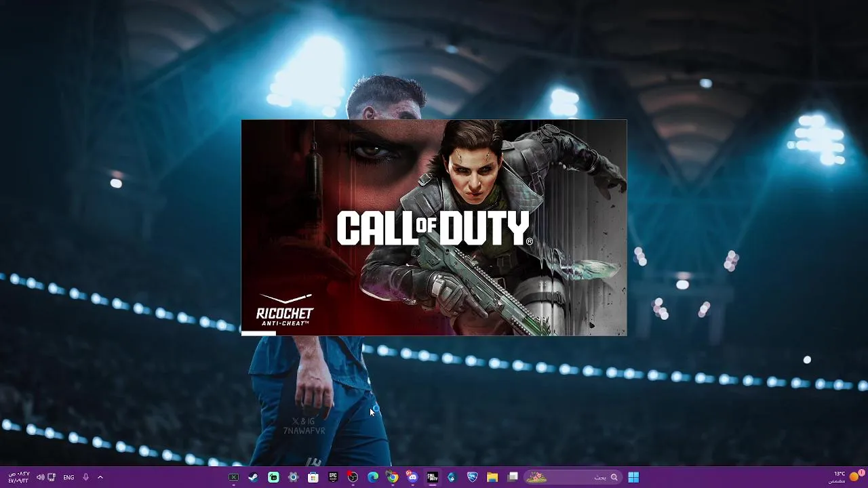The width and height of the screenshot is (868, 488).
Task: Open the volume speaker icon in tray
Action: [40, 477]
